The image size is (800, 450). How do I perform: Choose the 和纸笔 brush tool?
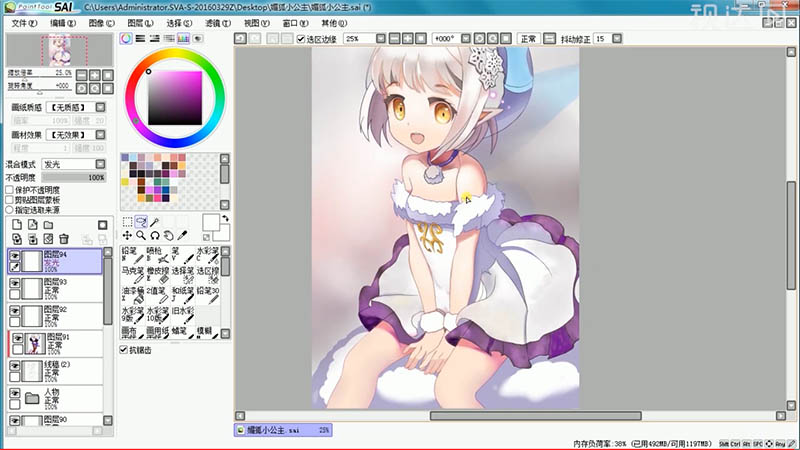(x=183, y=295)
